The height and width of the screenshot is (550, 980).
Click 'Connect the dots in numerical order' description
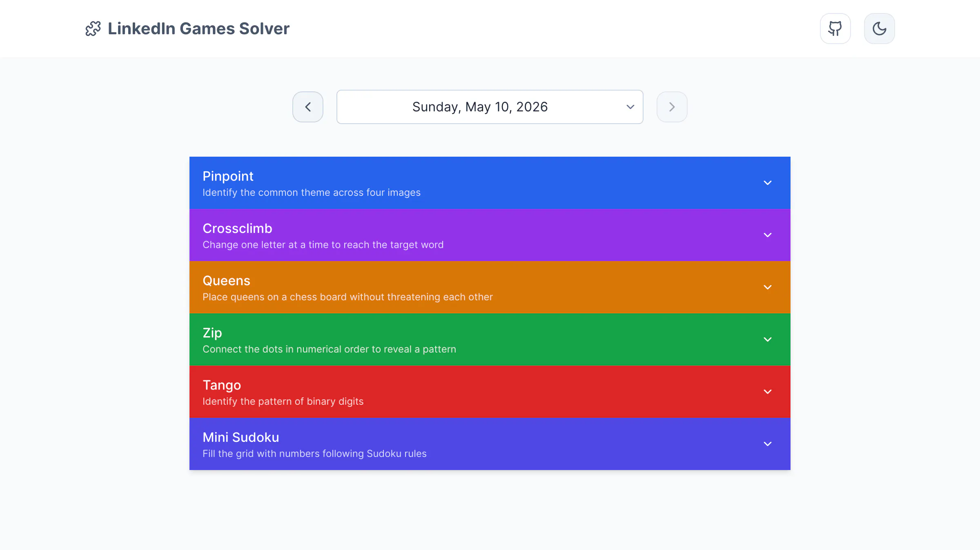pyautogui.click(x=329, y=349)
